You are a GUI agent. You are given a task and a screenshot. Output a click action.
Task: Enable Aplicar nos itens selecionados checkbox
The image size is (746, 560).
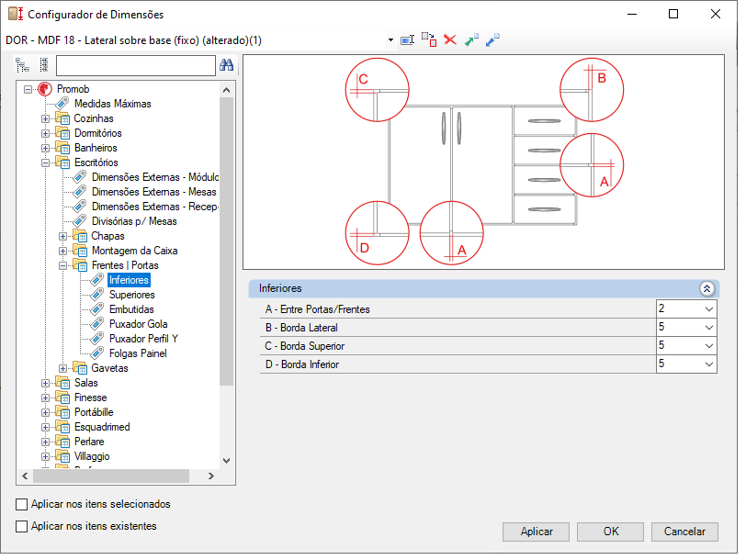point(21,504)
